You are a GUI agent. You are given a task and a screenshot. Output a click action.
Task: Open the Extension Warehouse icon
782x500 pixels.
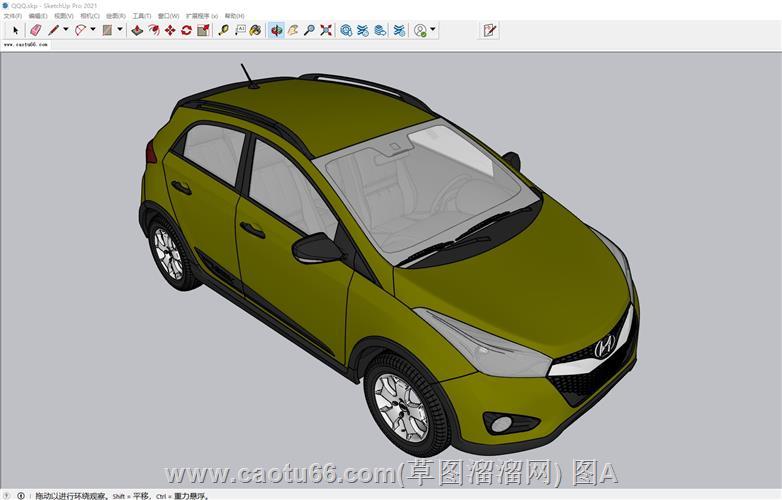pos(363,30)
